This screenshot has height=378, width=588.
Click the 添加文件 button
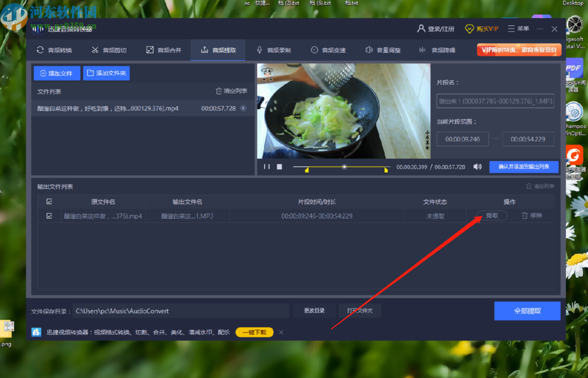[x=57, y=73]
